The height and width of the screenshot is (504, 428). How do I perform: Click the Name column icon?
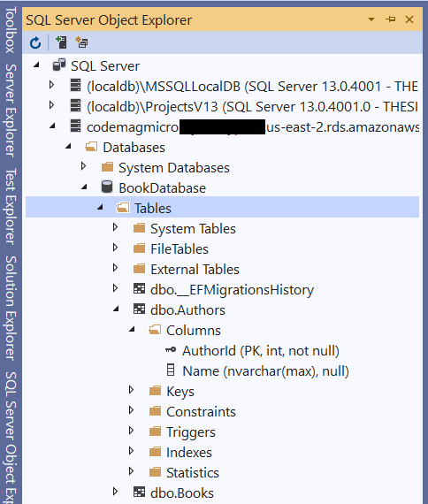[171, 370]
